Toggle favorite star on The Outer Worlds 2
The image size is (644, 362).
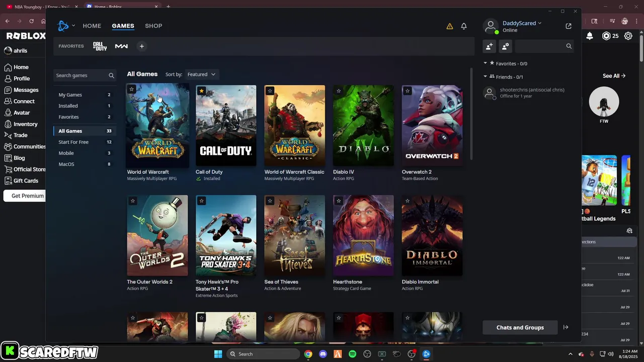[x=133, y=201]
